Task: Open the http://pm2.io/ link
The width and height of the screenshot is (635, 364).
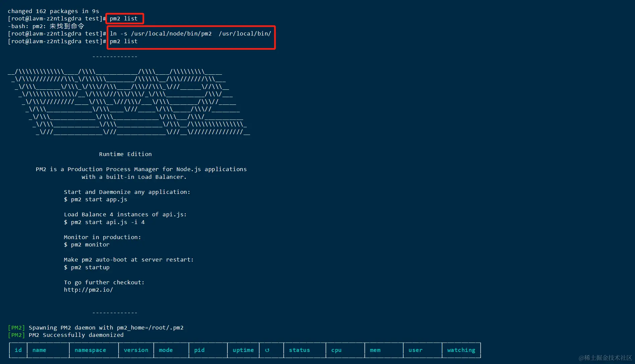Action: [88, 290]
